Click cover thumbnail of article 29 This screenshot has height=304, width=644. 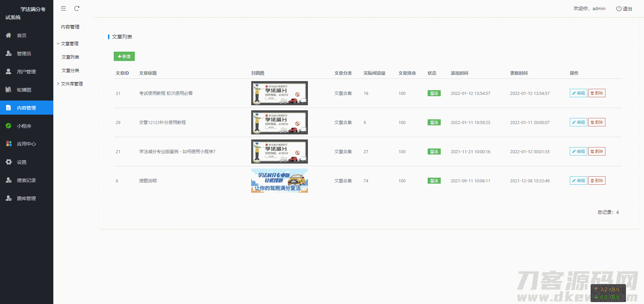tap(279, 122)
